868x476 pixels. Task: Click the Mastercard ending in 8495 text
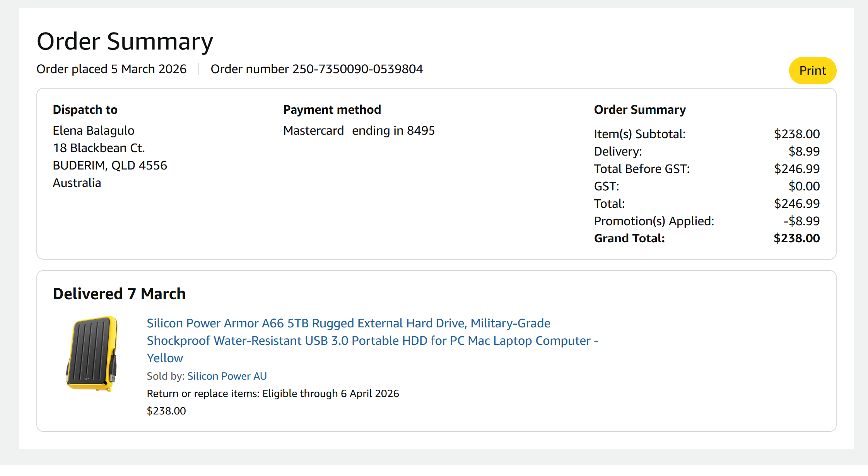pos(359,131)
